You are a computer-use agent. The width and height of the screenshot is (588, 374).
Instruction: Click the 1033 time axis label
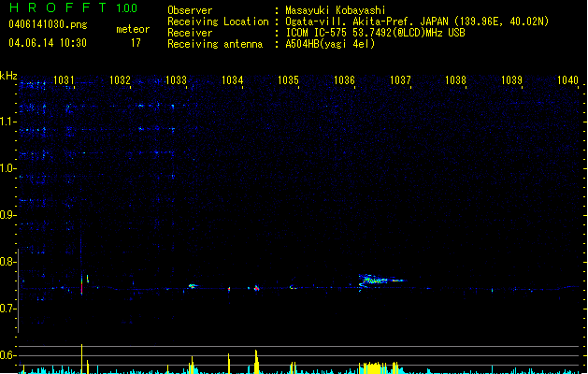(x=176, y=80)
